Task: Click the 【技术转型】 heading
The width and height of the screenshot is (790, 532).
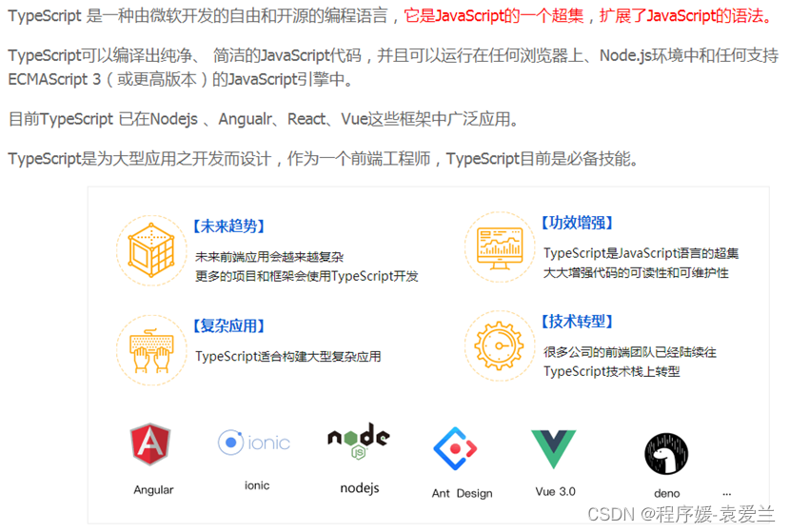Action: point(577,321)
